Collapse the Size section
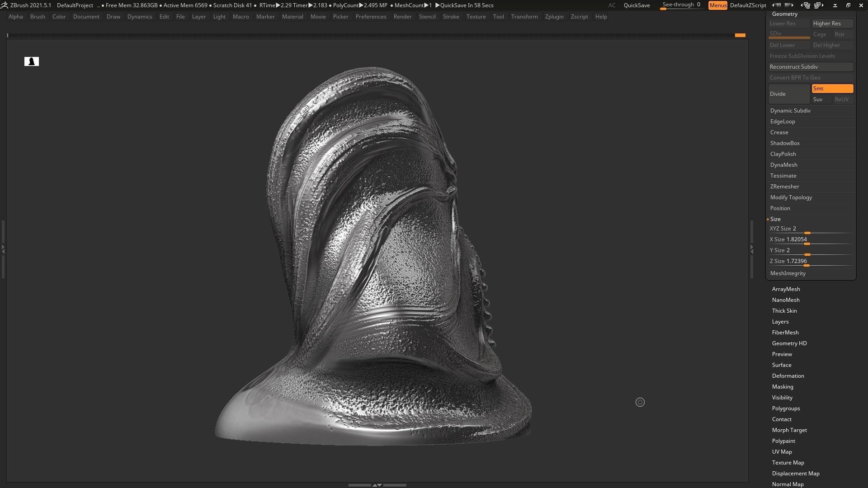 [775, 219]
